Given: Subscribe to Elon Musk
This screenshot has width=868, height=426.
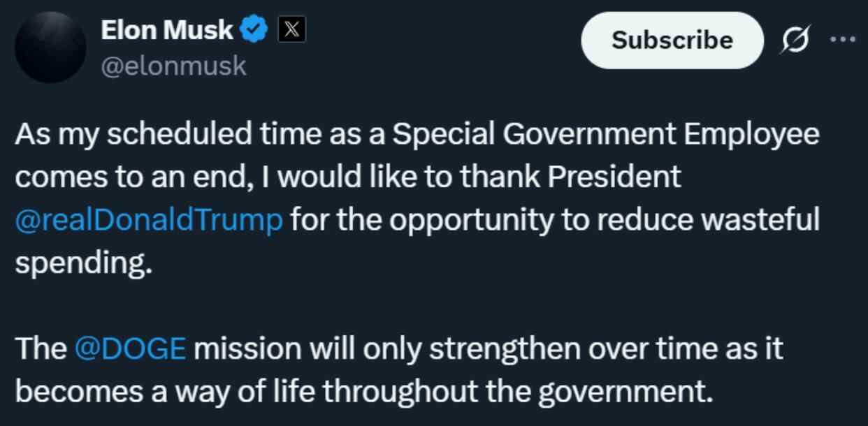Looking at the screenshot, I should click(672, 41).
